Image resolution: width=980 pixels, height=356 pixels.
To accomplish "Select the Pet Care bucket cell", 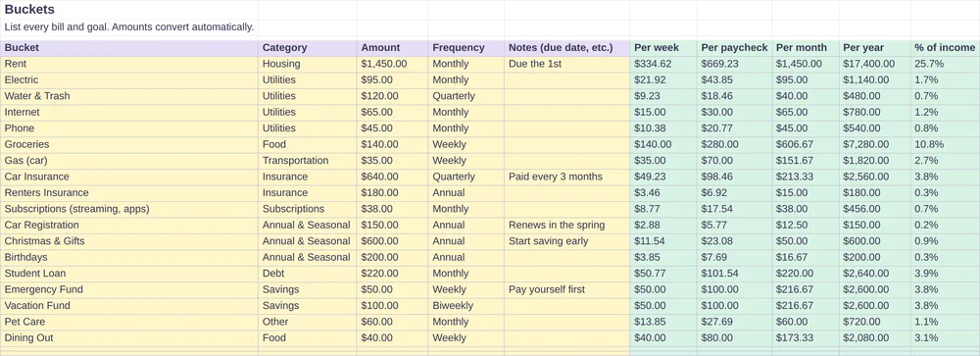I will point(128,322).
